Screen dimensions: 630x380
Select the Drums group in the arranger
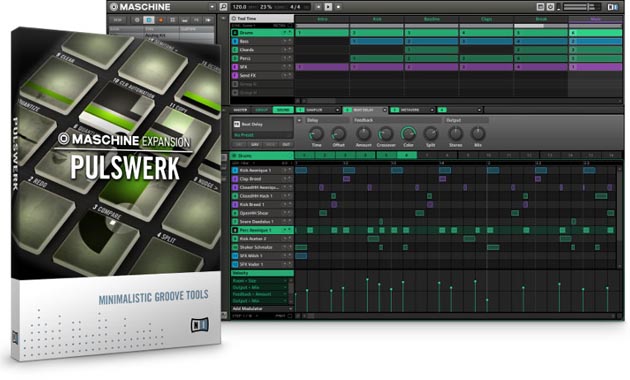click(x=262, y=33)
